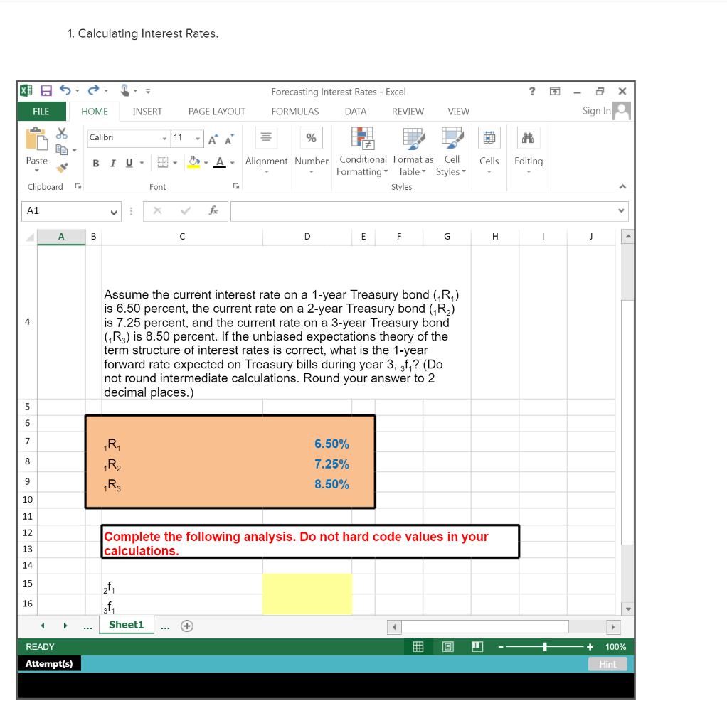
Task: Click the Hint button
Action: pyautogui.click(x=607, y=664)
